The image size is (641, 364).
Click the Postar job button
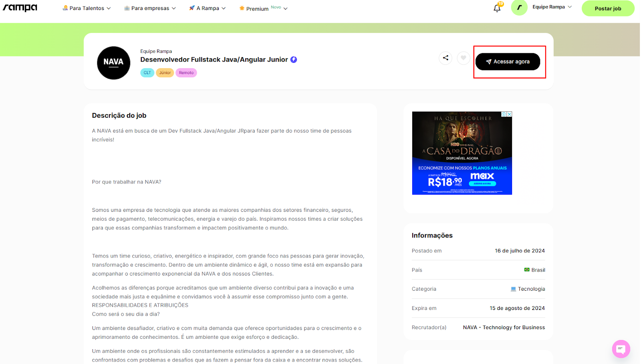608,8
